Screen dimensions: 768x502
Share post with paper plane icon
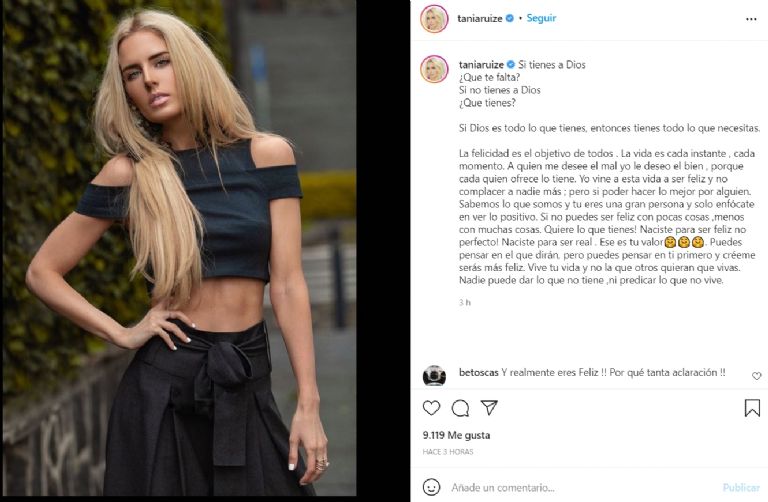click(x=489, y=407)
